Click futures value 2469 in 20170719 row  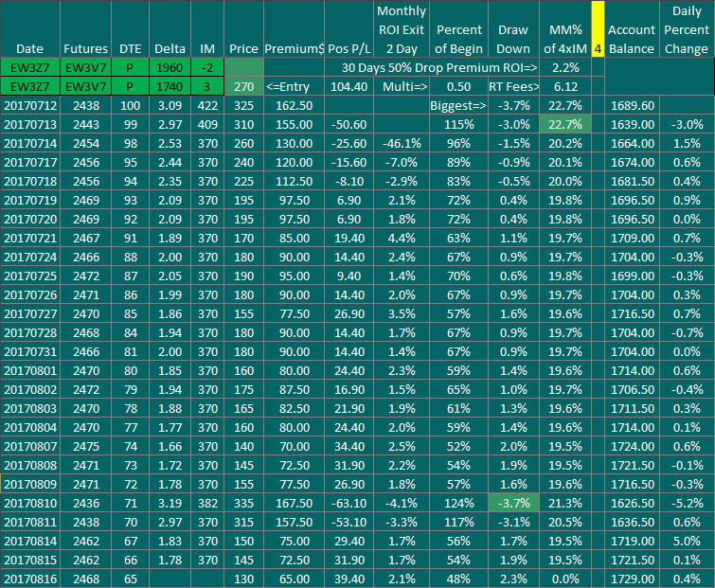click(85, 200)
